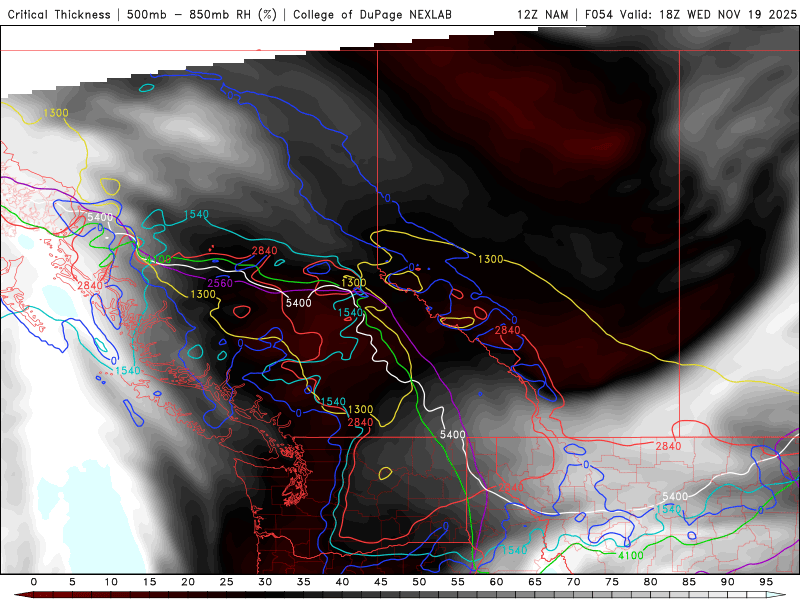Click the '5' value on the color scale
The width and height of the screenshot is (800, 600).
click(x=72, y=582)
